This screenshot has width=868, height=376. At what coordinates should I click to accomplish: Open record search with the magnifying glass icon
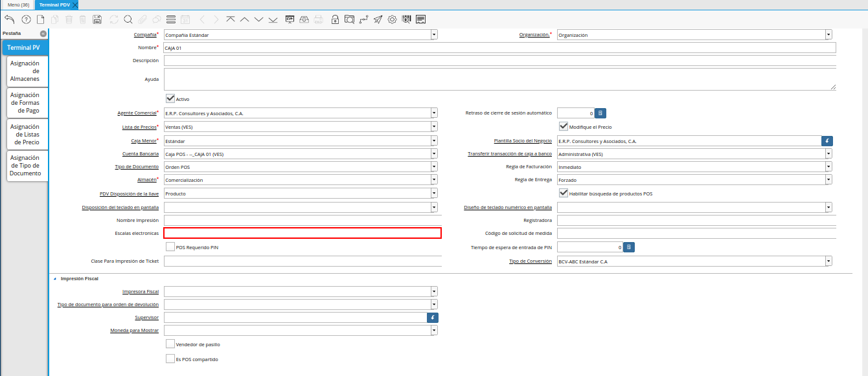click(128, 19)
